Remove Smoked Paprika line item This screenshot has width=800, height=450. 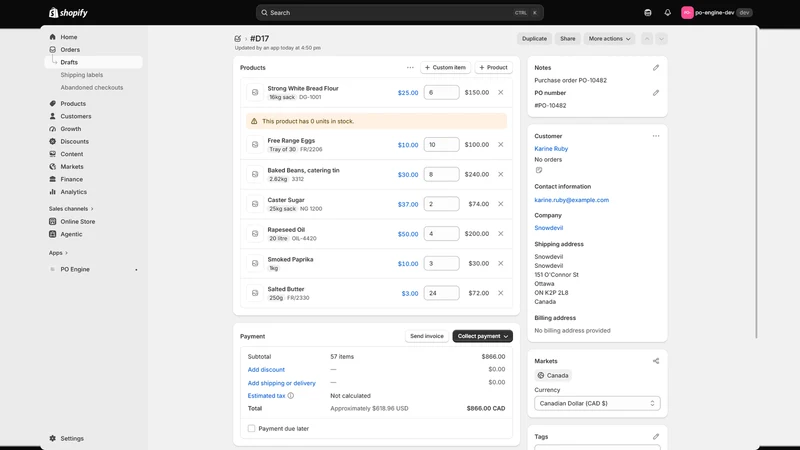(x=501, y=263)
